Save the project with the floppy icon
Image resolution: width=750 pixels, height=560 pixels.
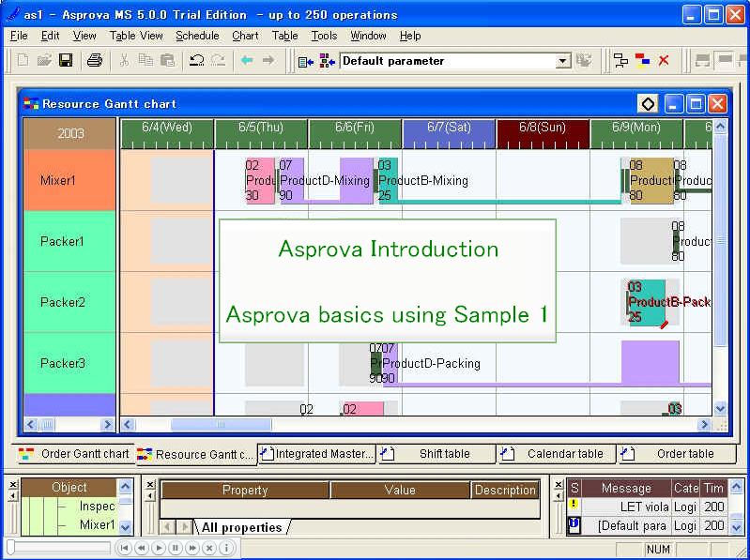66,60
